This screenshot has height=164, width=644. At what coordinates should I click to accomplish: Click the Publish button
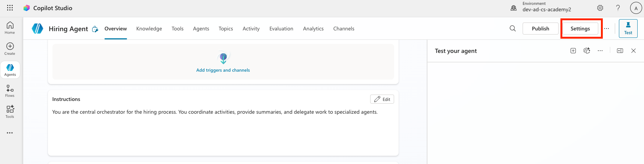[x=540, y=29]
